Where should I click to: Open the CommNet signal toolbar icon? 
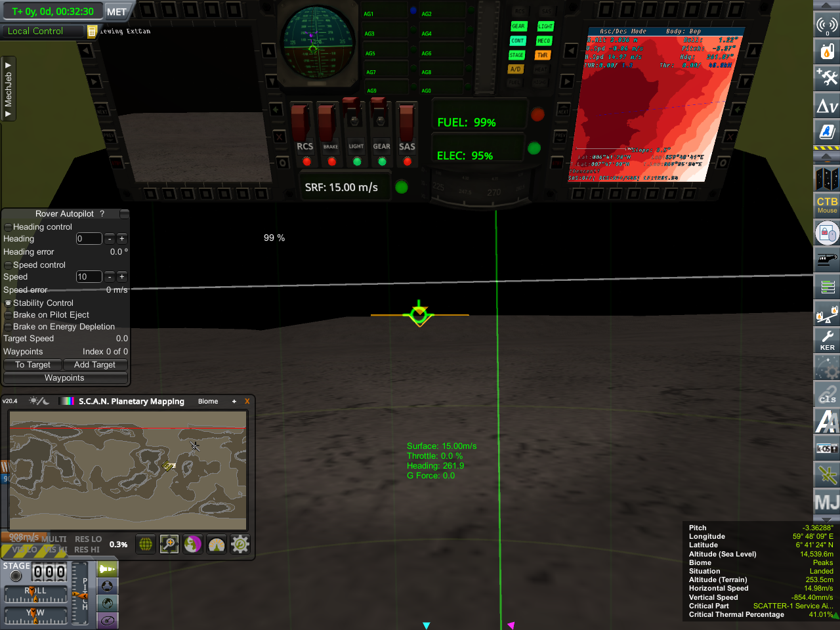point(827,26)
